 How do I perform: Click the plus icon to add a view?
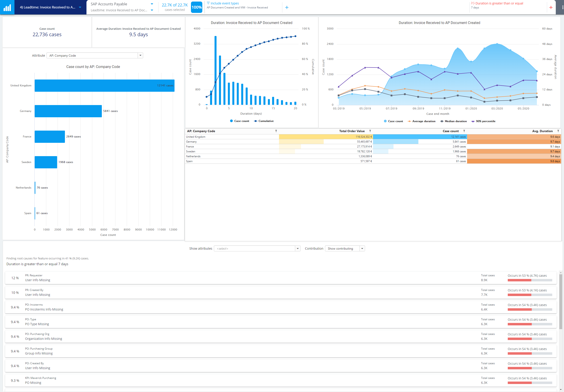[287, 7]
